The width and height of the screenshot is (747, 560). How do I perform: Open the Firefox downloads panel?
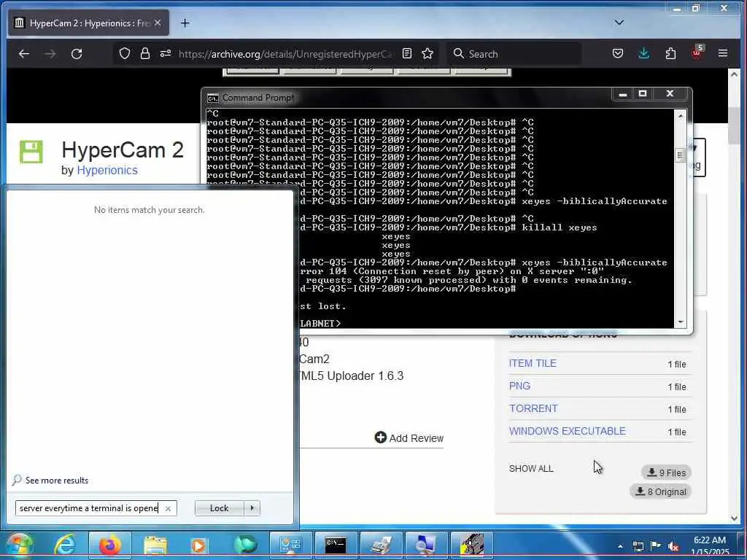pyautogui.click(x=643, y=54)
